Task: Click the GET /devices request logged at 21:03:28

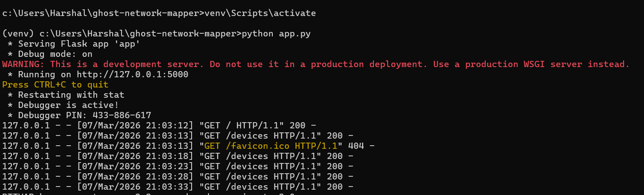Action: [259, 176]
